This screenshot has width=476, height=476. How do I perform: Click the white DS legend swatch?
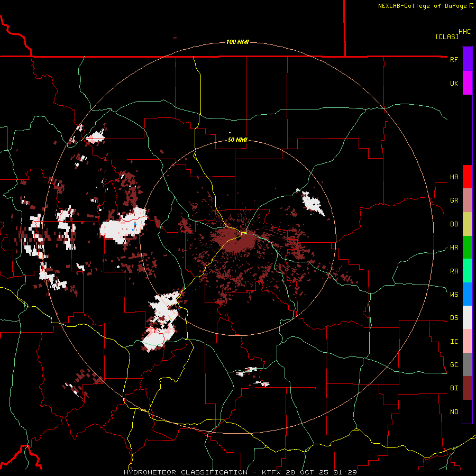click(467, 317)
